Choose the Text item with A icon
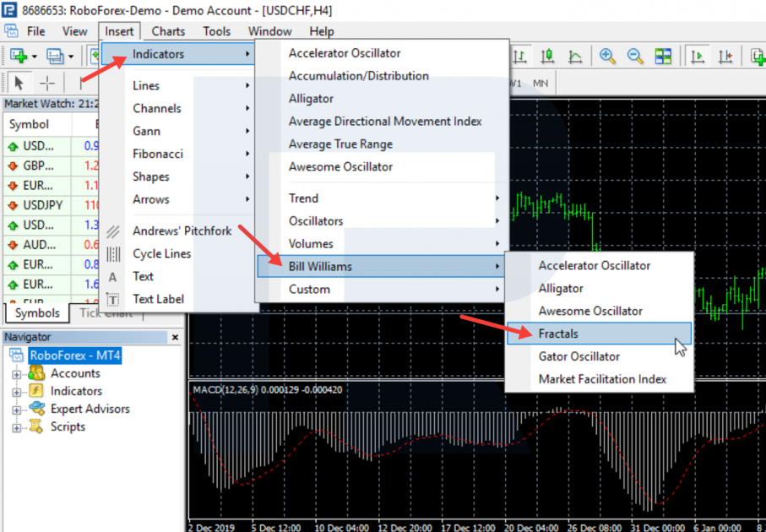The width and height of the screenshot is (766, 532). [x=178, y=276]
